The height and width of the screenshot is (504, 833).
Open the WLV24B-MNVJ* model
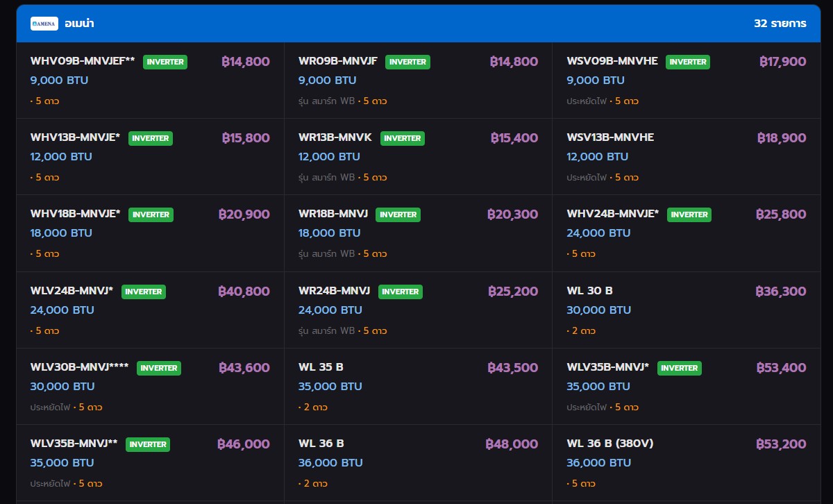tap(71, 291)
